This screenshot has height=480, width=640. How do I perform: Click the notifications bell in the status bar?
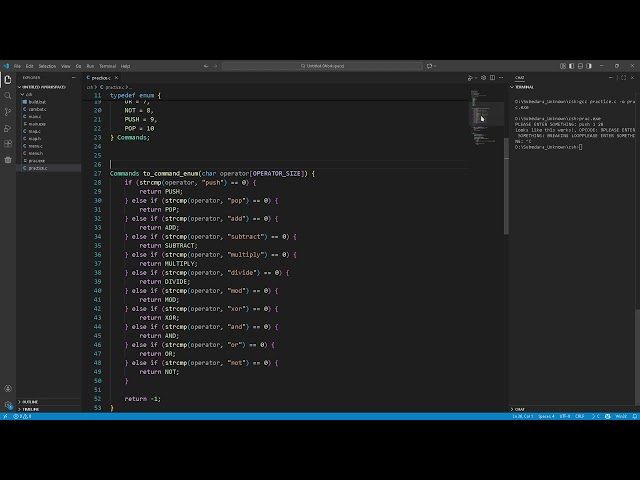[x=634, y=416]
